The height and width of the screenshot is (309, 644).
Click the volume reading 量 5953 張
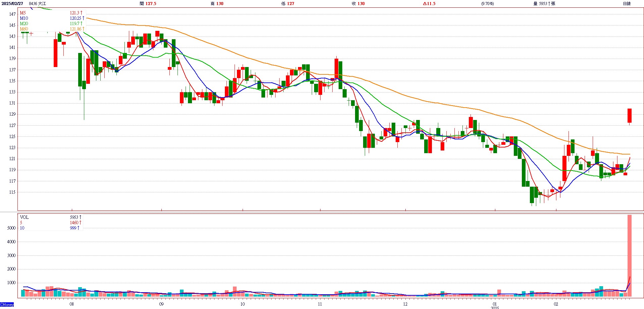[544, 4]
